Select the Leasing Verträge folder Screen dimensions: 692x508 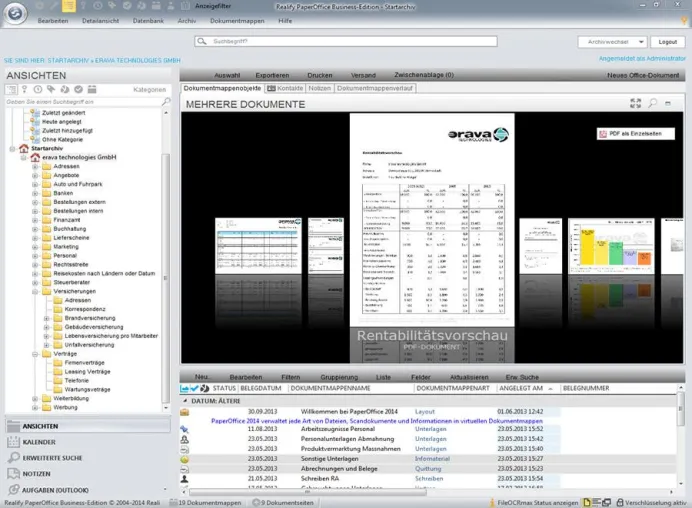(87, 372)
